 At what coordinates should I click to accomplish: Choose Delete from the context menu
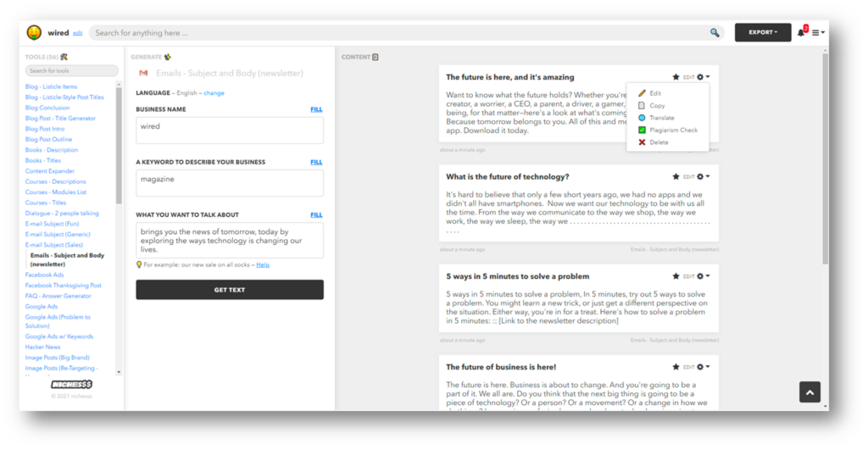[x=658, y=142]
